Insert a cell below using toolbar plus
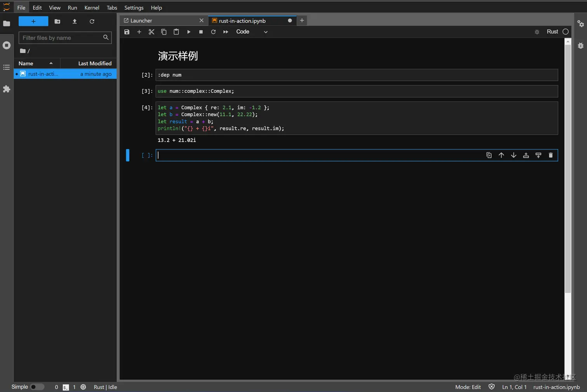The height and width of the screenshot is (392, 587). pyautogui.click(x=139, y=32)
